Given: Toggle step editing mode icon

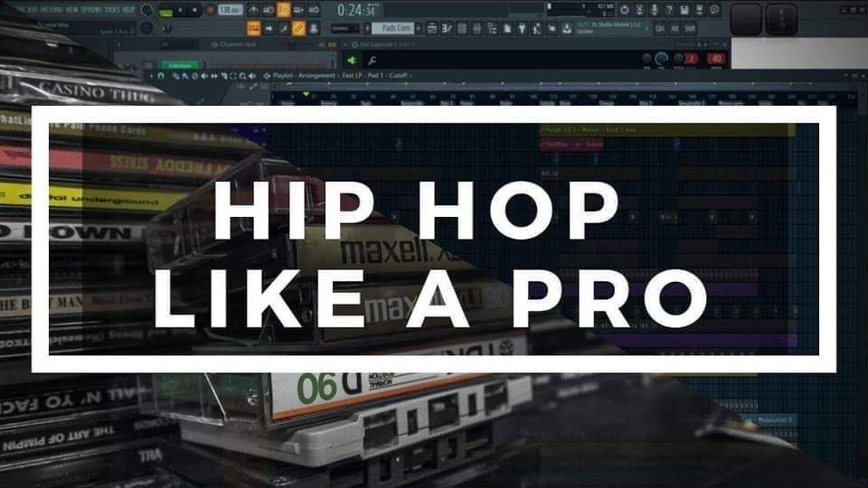Looking at the screenshot, I should pos(283,28).
